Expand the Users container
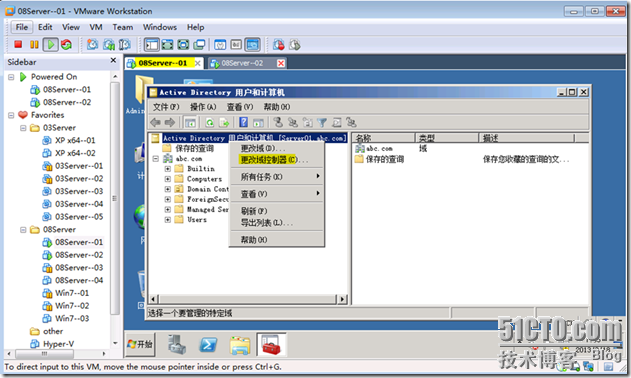 click(x=168, y=220)
